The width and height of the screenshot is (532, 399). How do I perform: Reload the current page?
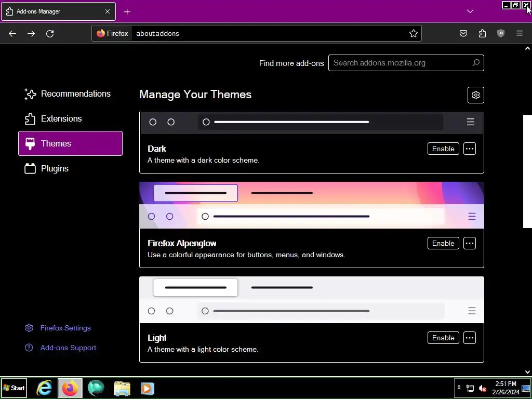(50, 34)
